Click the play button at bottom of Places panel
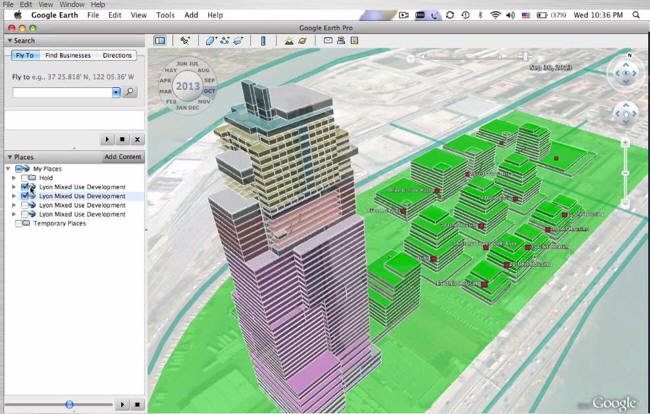Image resolution: width=650 pixels, height=414 pixels. tap(122, 404)
